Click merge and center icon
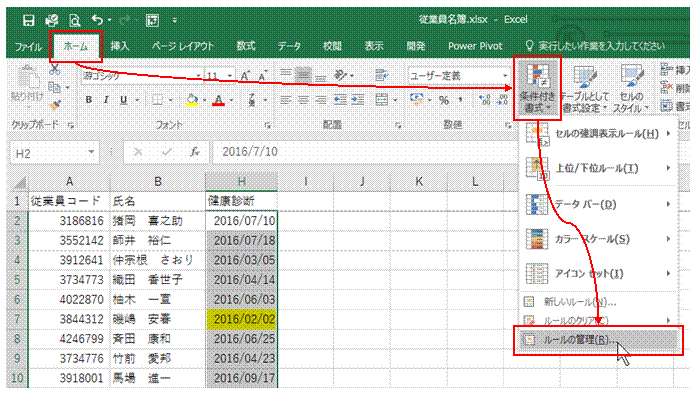This screenshot has width=698, height=394. [381, 100]
